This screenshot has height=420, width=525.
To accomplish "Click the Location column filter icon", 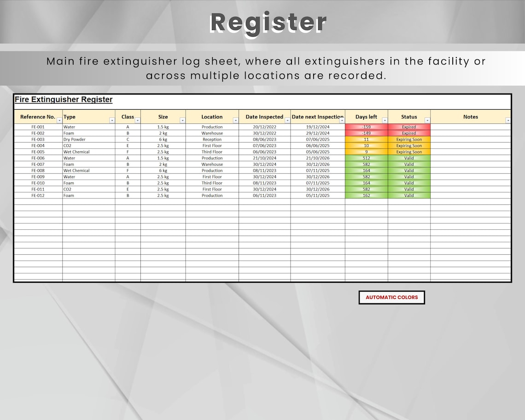I will click(x=236, y=120).
